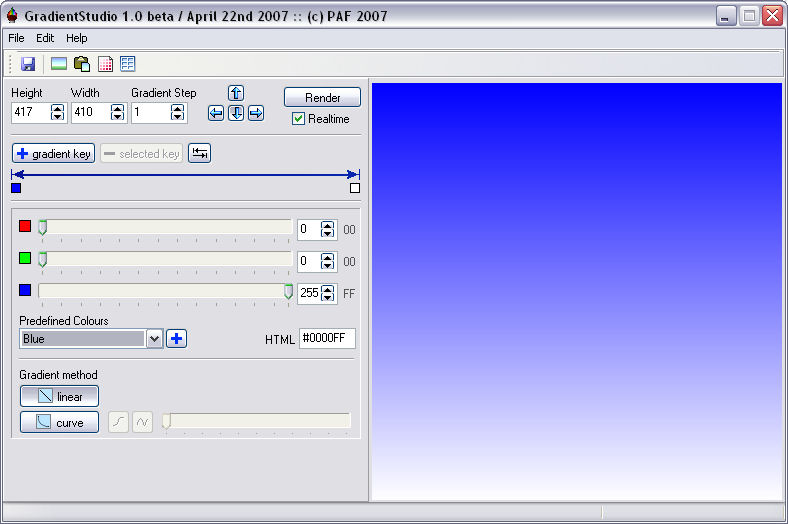Image resolution: width=788 pixels, height=524 pixels.
Task: Click the green value spinner arrows
Action: 328,261
